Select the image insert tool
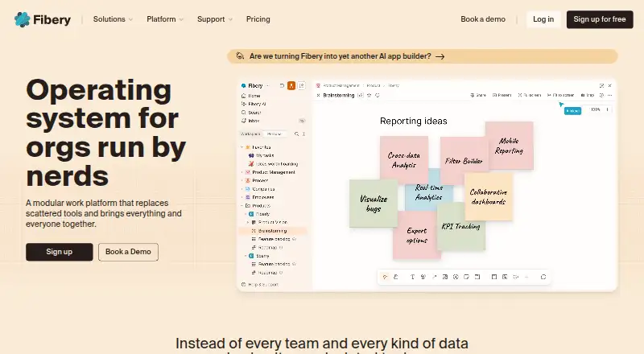 pyautogui.click(x=445, y=278)
